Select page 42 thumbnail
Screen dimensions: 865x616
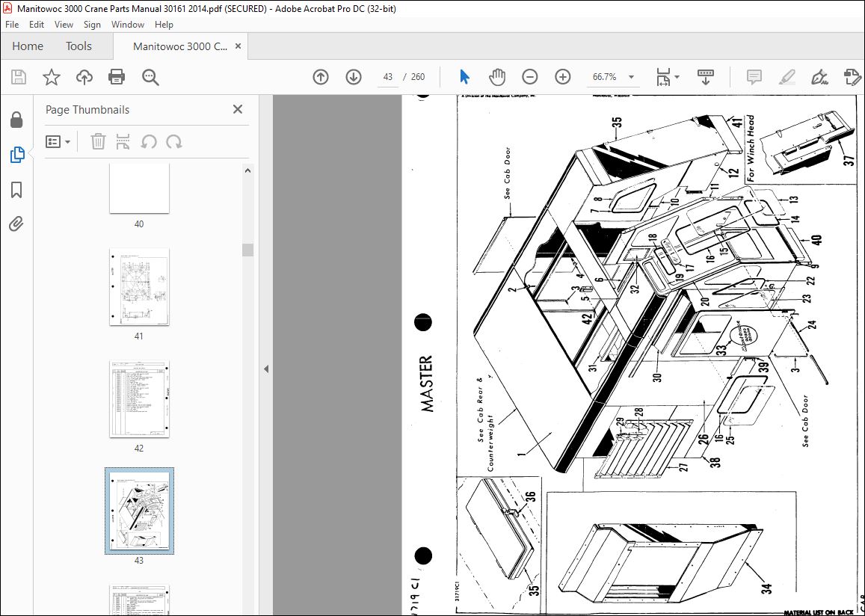click(x=139, y=399)
